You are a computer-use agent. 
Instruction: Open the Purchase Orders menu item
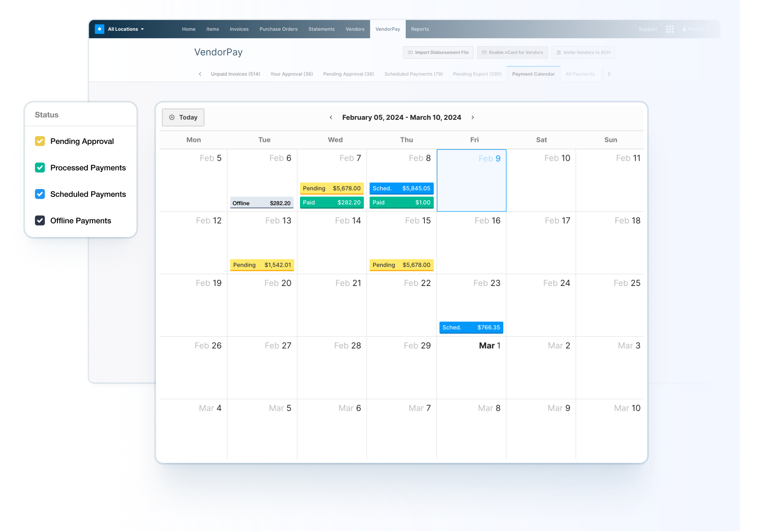coord(278,29)
